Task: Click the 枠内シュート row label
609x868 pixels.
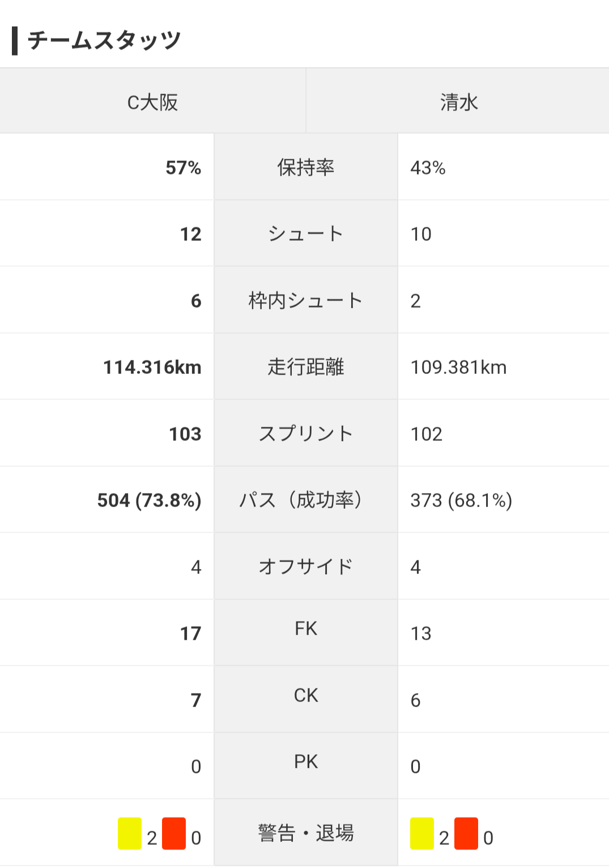Action: click(306, 300)
